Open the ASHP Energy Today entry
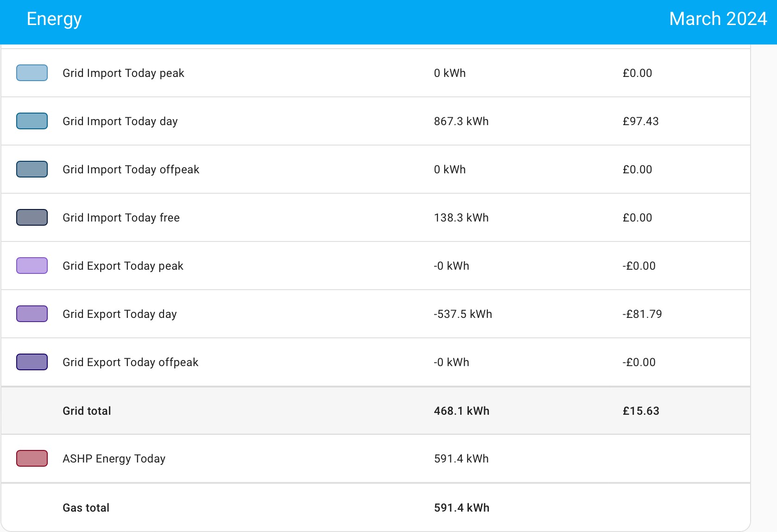777x532 pixels. (x=375, y=458)
